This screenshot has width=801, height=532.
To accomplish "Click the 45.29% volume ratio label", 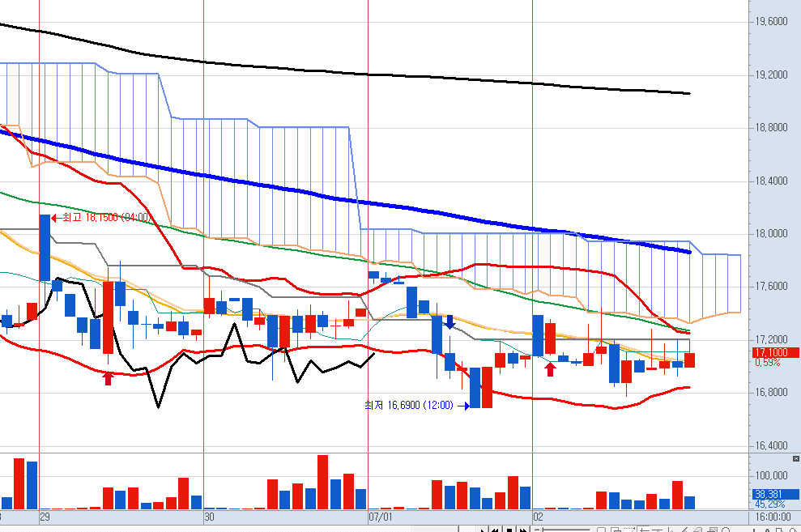I will click(770, 504).
